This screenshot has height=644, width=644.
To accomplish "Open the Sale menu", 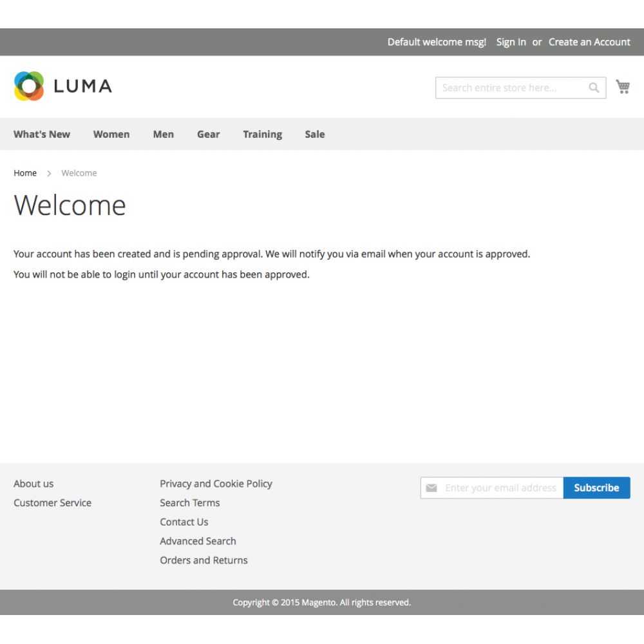I will click(x=315, y=134).
